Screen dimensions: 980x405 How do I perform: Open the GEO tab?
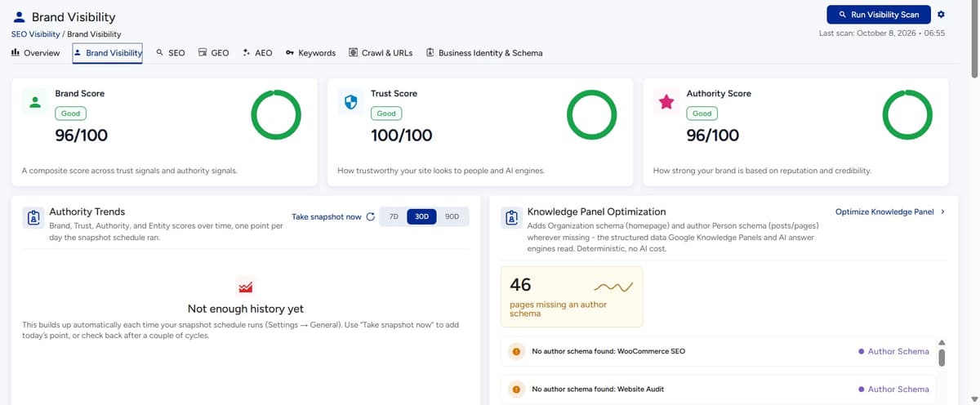pos(213,52)
